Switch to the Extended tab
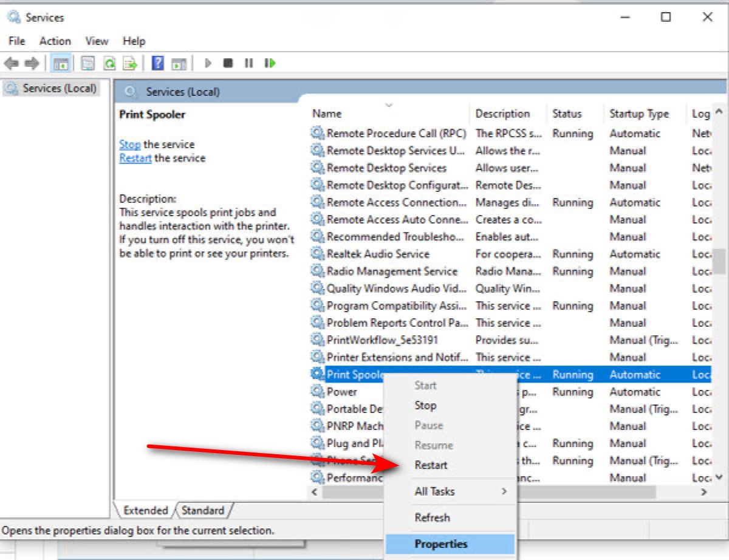The height and width of the screenshot is (560, 729). 145,511
